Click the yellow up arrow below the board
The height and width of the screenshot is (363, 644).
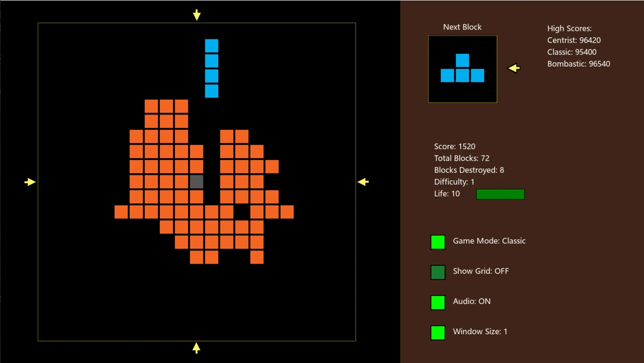[x=196, y=348]
